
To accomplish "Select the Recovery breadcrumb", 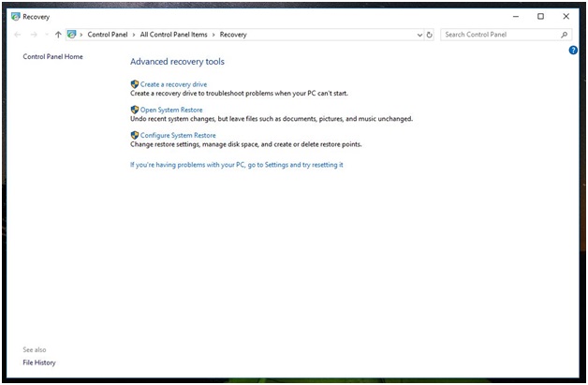I will point(233,35).
